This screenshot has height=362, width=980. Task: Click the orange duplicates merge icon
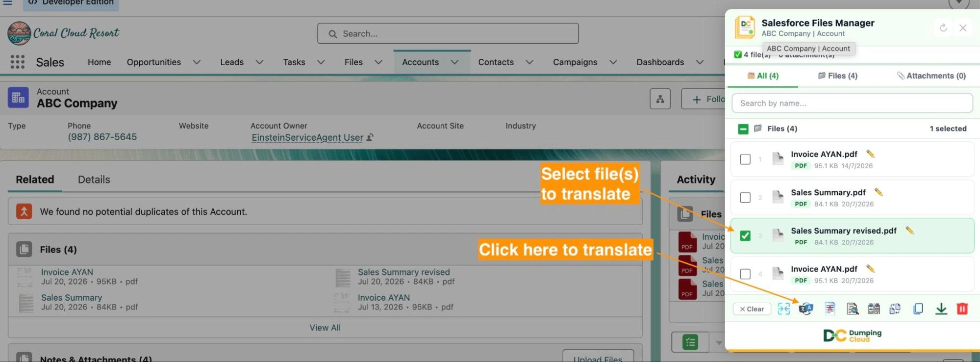coord(24,211)
